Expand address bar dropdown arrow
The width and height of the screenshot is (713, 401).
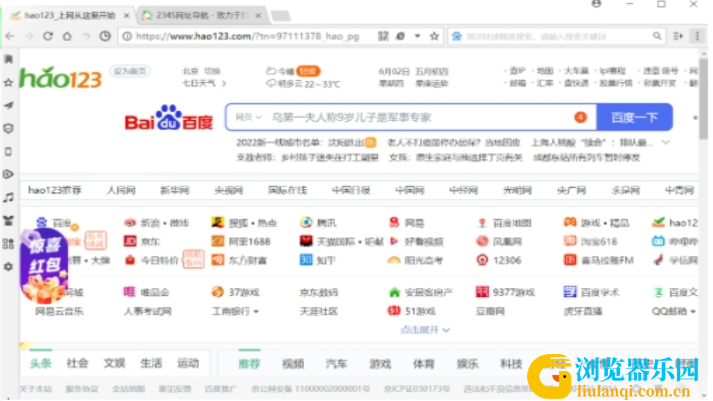click(417, 36)
